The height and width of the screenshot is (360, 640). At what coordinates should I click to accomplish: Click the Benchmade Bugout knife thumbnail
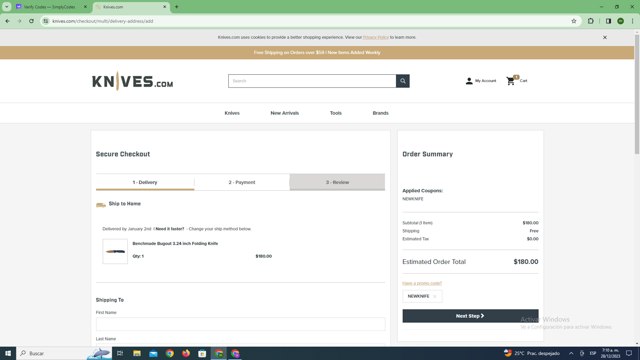coord(115,251)
